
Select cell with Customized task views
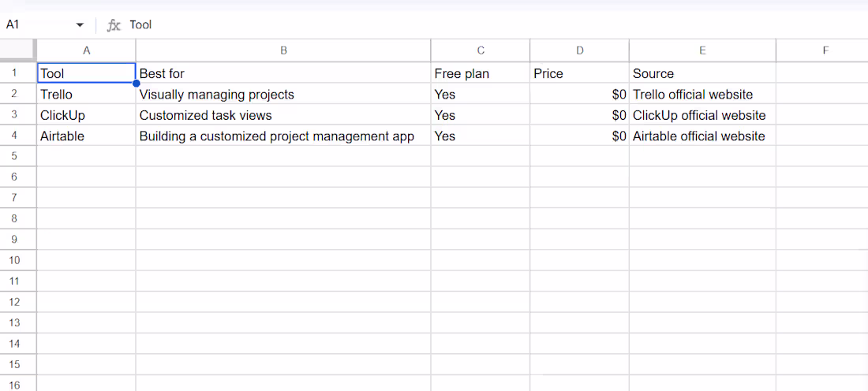pyautogui.click(x=283, y=115)
